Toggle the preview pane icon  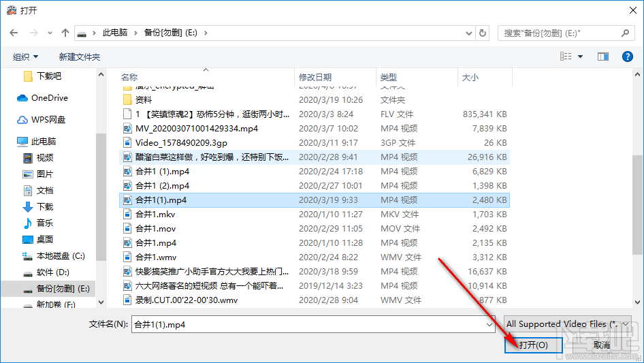coord(603,57)
